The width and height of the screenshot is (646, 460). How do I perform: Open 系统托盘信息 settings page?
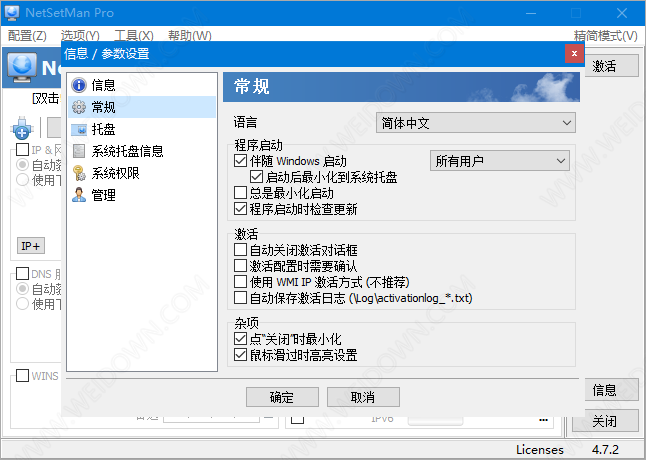coord(142,151)
